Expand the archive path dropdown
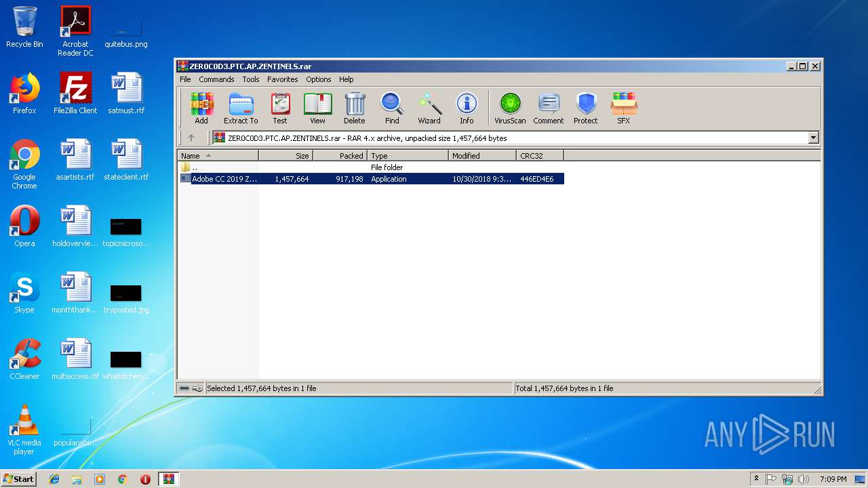 [x=813, y=138]
